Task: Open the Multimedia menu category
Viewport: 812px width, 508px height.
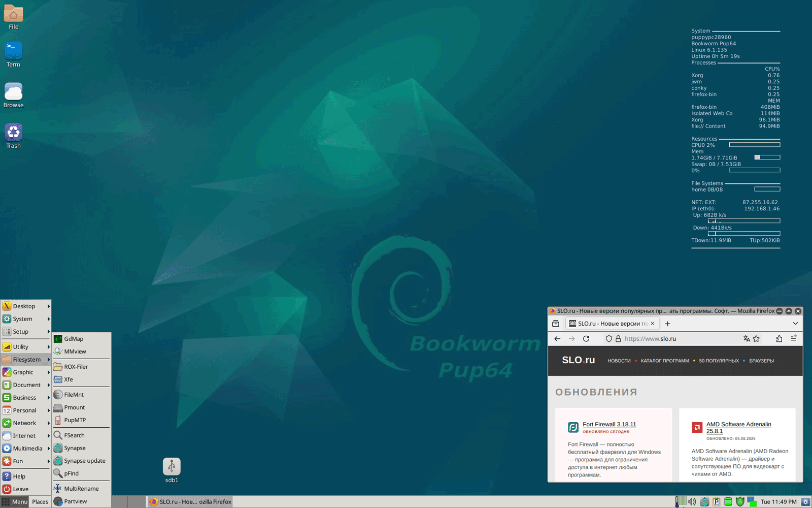Action: [x=26, y=449]
